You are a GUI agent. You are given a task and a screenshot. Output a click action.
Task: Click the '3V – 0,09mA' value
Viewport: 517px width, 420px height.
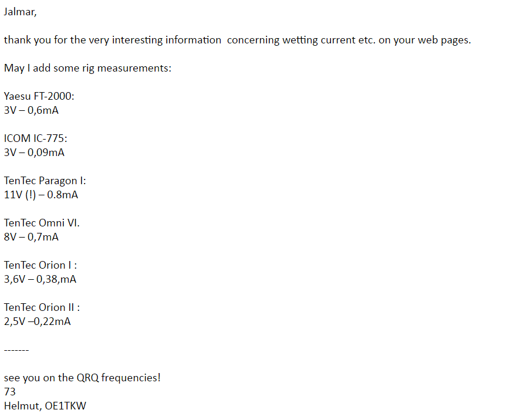click(34, 153)
